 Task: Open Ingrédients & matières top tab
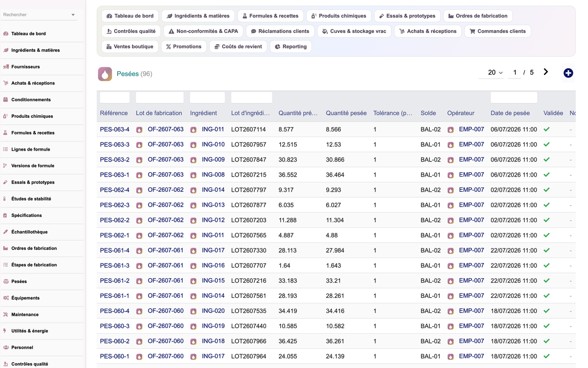point(198,16)
